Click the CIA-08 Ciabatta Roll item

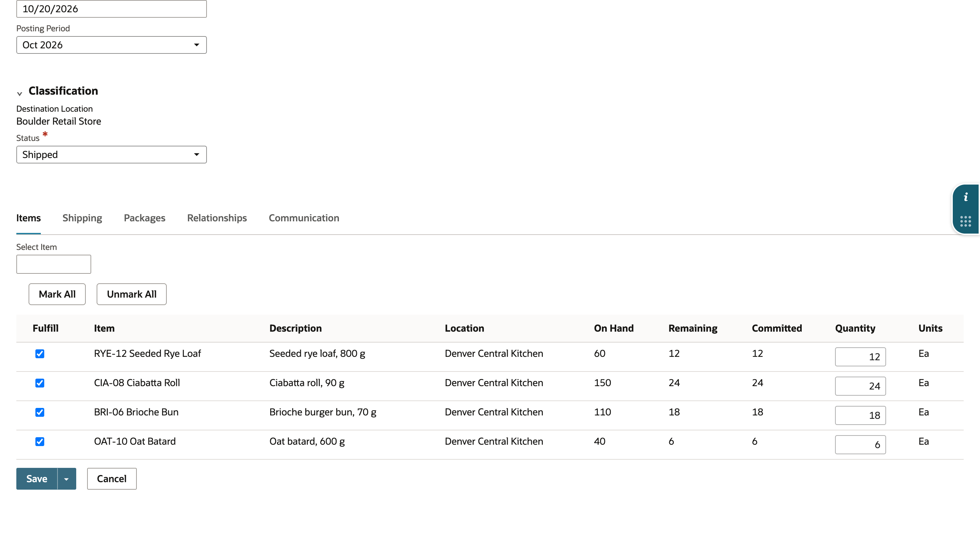point(137,383)
